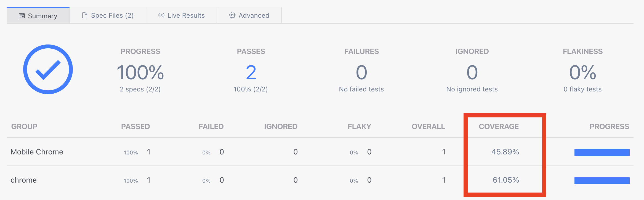Click Mobile Chrome progress bar
644x200 pixels.
point(602,152)
